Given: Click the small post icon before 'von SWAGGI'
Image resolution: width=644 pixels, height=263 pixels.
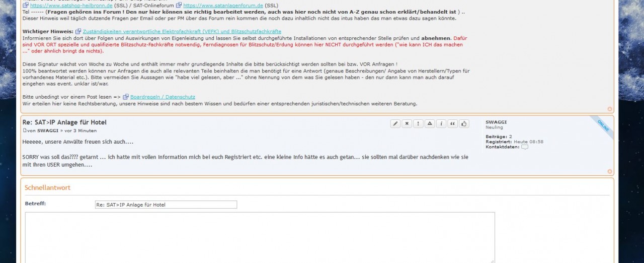Looking at the screenshot, I should tap(25, 131).
